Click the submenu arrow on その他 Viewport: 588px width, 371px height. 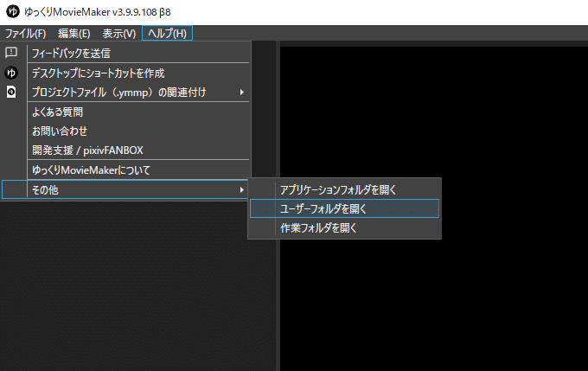(242, 189)
